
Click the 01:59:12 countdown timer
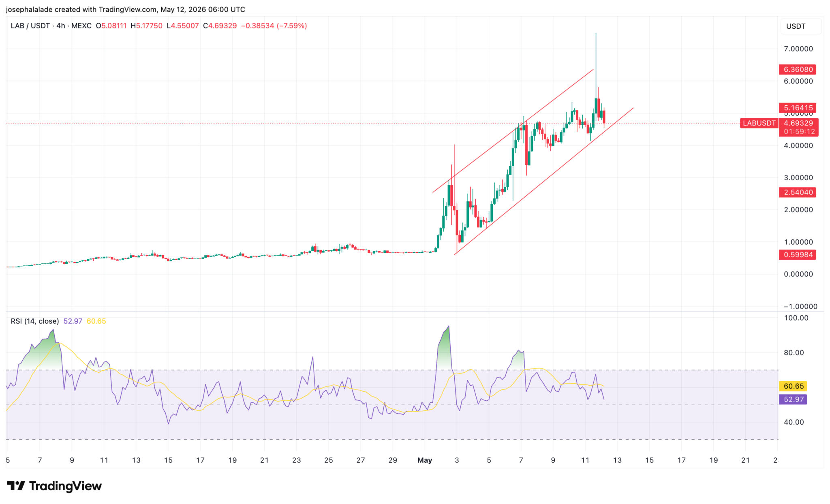click(x=798, y=132)
